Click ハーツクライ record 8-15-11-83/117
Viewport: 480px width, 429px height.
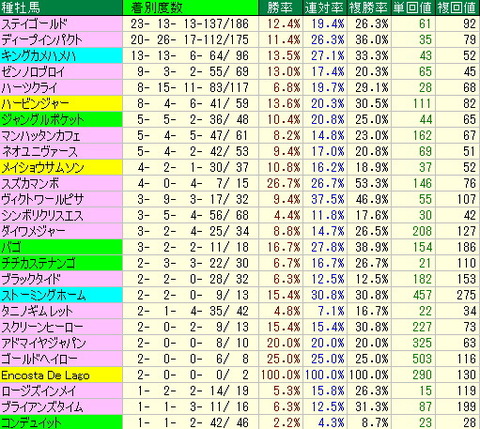click(193, 88)
